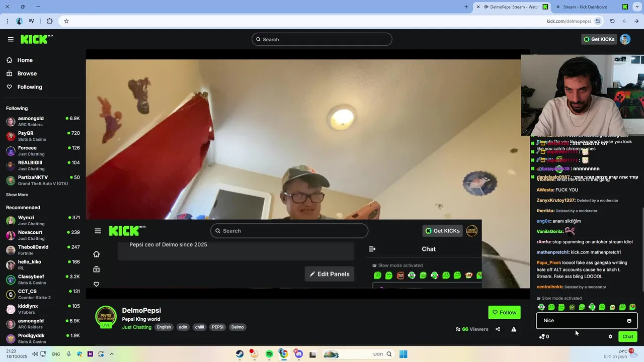644x362 pixels.
Task: Open the user profile avatar menu
Action: tap(625, 39)
